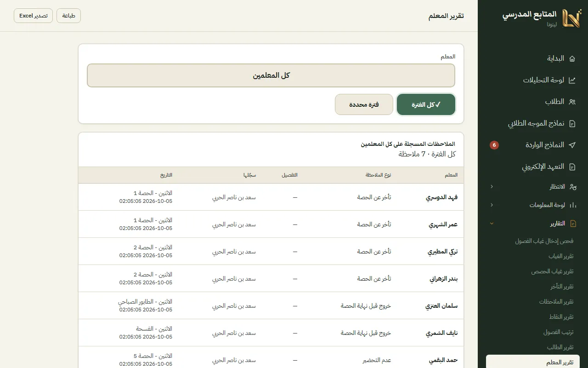Image resolution: width=588 pixels, height=368 pixels.
Task: Collapse the التقارير section chevron
Action: click(x=492, y=224)
